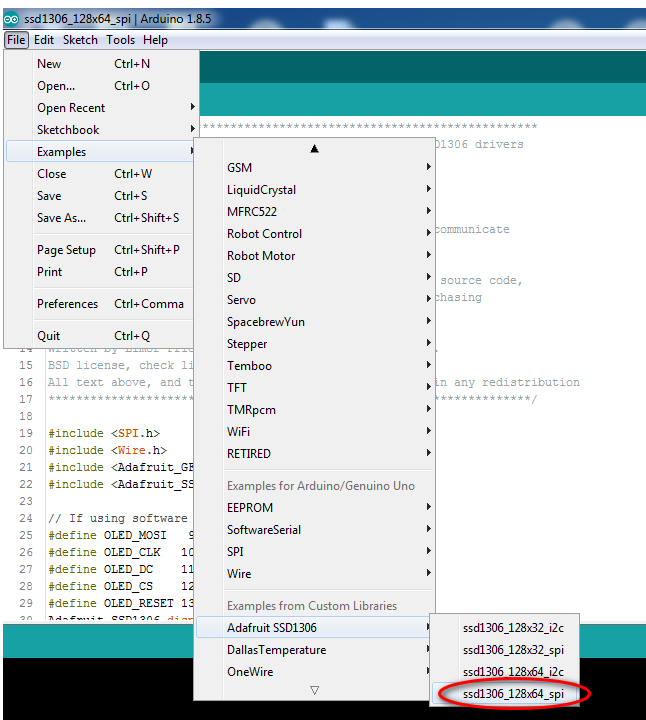The image size is (646, 720).
Task: Expand the Sketchbook submenu
Action: click(x=101, y=130)
